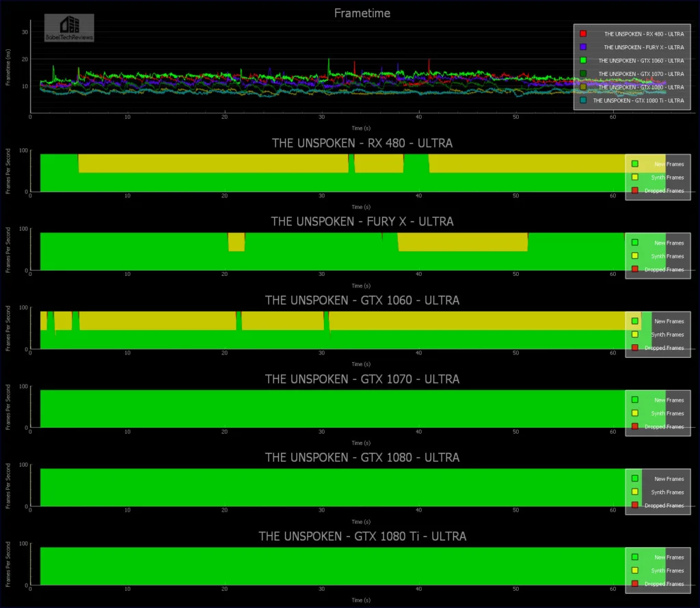Toggle the New Frames swatch in the RX 480 chart
The width and height of the screenshot is (700, 608).
[x=635, y=164]
